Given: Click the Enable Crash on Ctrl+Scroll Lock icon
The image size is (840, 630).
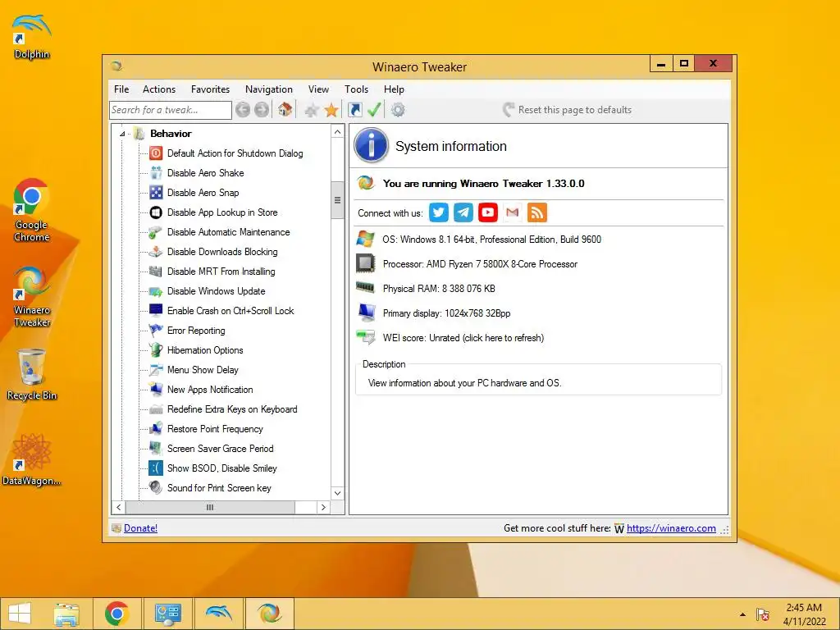Looking at the screenshot, I should pyautogui.click(x=156, y=310).
